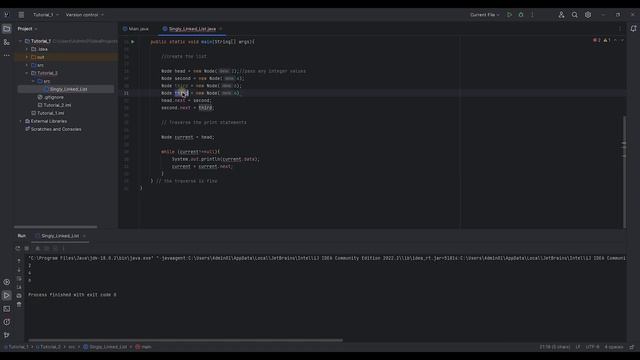Go to previous highlighted error arrow
Screen dimensions: 640x360
point(616,40)
